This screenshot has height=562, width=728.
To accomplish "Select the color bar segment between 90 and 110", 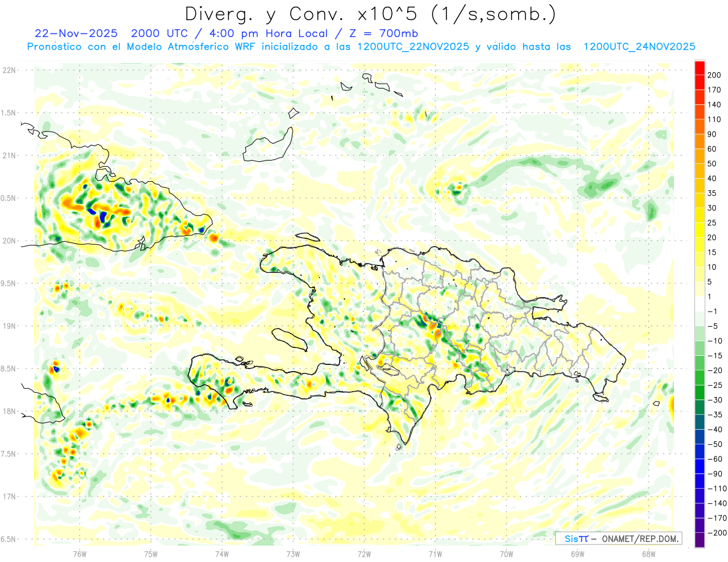I will point(699,127).
